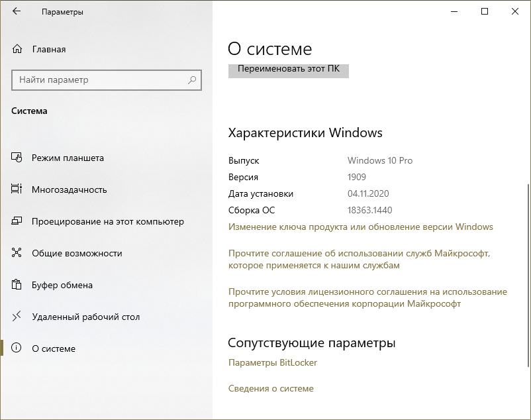Click the search magnifier icon
531x420 pixels.
tap(192, 80)
